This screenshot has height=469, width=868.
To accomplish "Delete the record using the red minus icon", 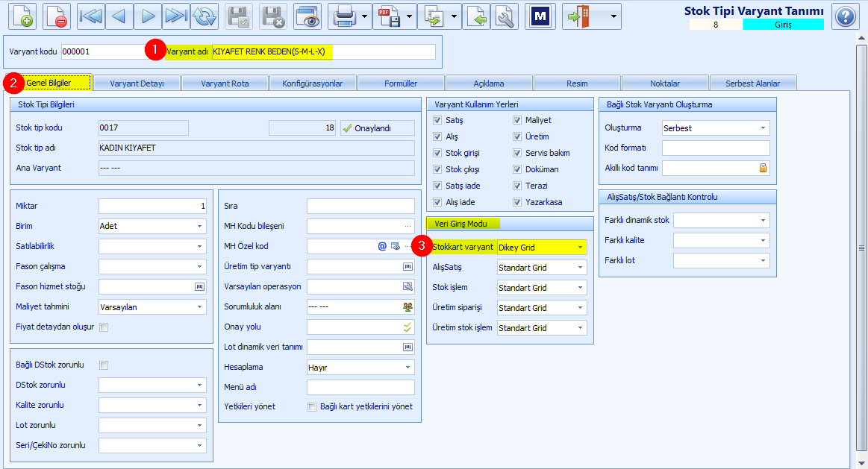I will point(57,16).
